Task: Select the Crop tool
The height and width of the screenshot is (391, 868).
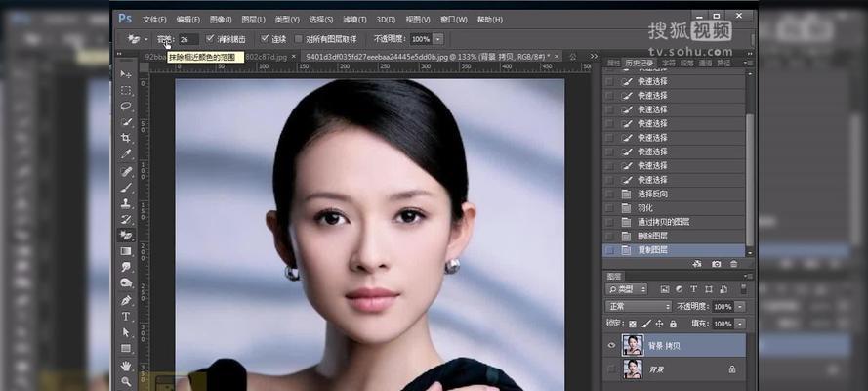Action: point(126,139)
